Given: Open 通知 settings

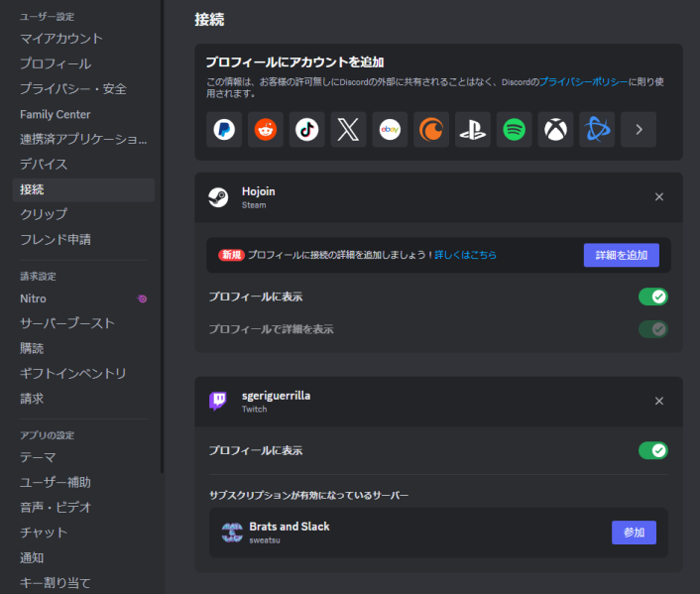Looking at the screenshot, I should [83, 558].
